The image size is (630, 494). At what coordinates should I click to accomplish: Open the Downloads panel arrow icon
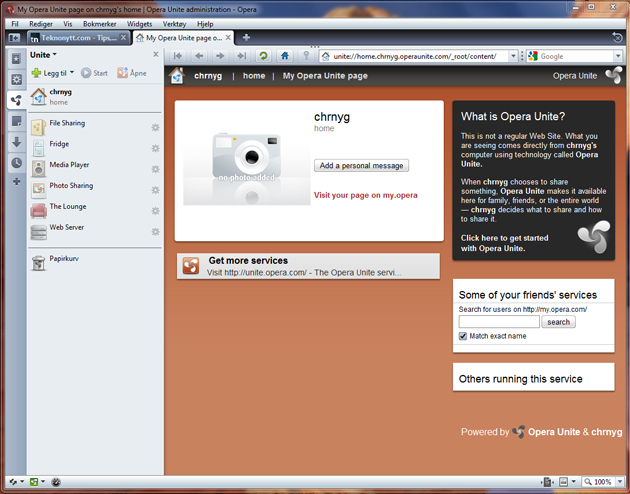pyautogui.click(x=16, y=142)
